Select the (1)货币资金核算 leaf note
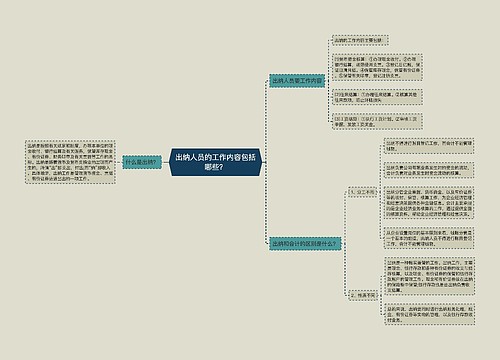This screenshot has width=500, height=360. click(377, 67)
